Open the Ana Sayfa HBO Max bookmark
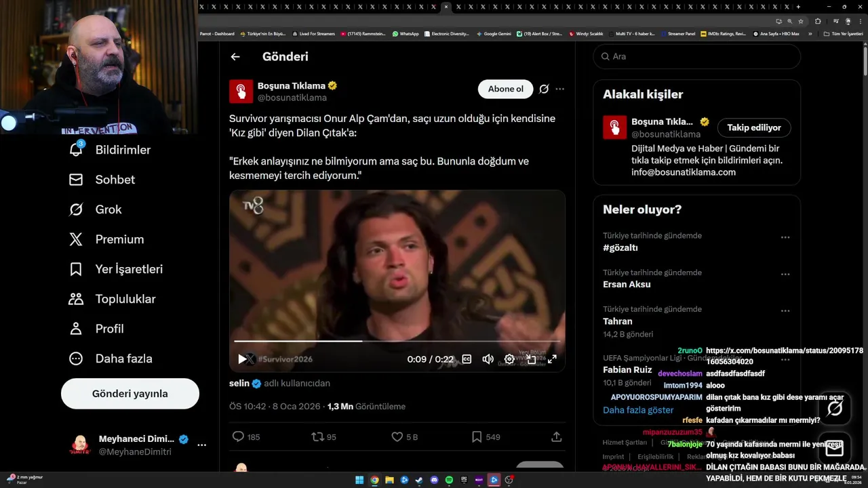This screenshot has height=488, width=868. [776, 33]
